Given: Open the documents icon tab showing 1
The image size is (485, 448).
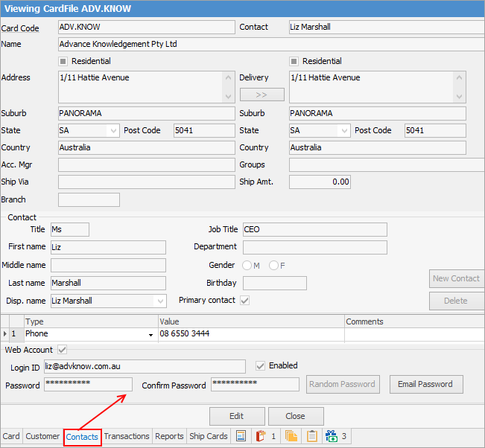Looking at the screenshot, I should click(x=265, y=437).
